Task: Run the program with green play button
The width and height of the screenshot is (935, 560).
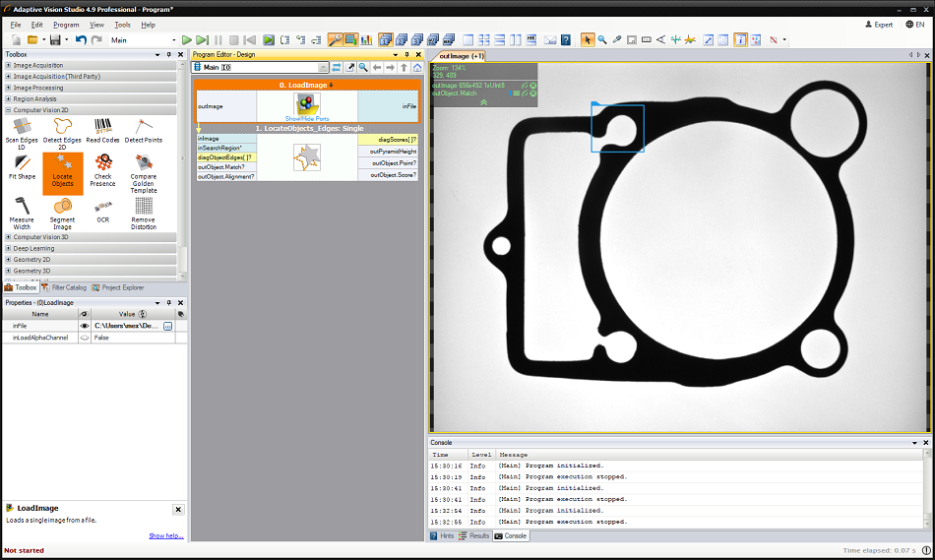Action: tap(187, 40)
